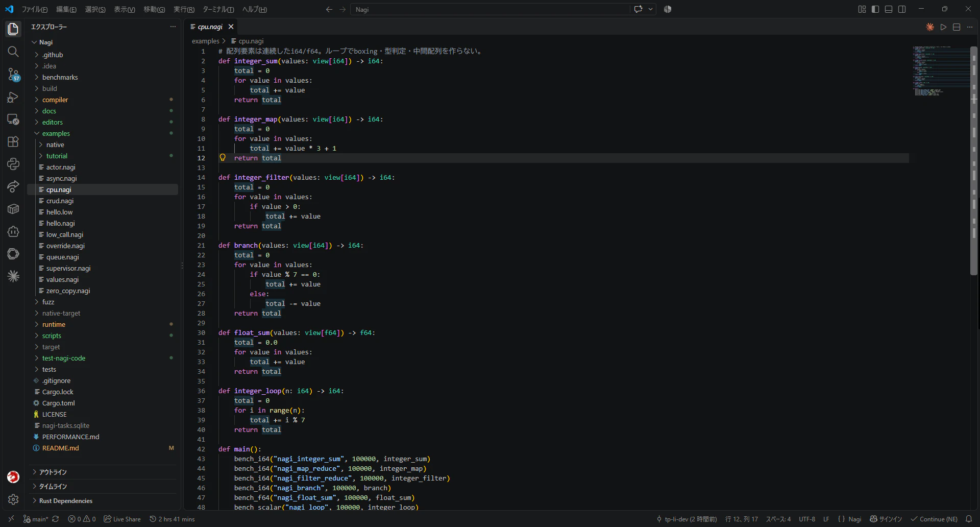The image size is (980, 527).
Task: Open the chat dropdown arrow in title bar
Action: pyautogui.click(x=651, y=9)
